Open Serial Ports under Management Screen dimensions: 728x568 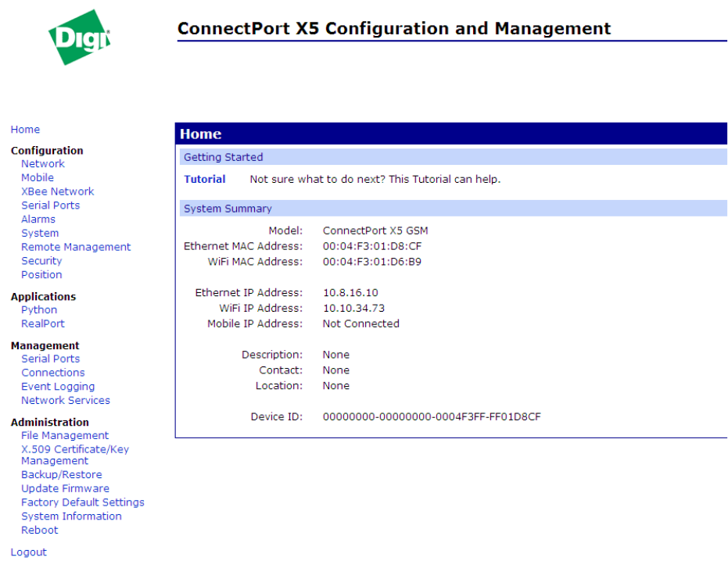[x=51, y=359]
